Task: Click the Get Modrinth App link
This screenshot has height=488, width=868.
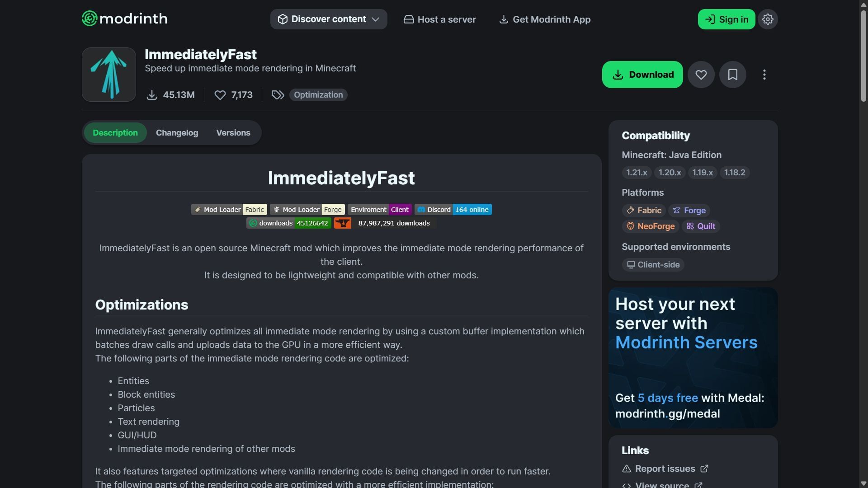Action: (x=544, y=19)
